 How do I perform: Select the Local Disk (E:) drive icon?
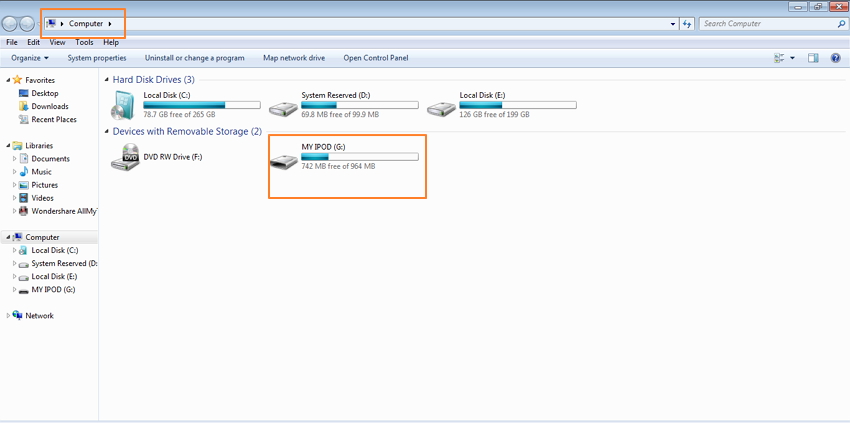pos(441,103)
